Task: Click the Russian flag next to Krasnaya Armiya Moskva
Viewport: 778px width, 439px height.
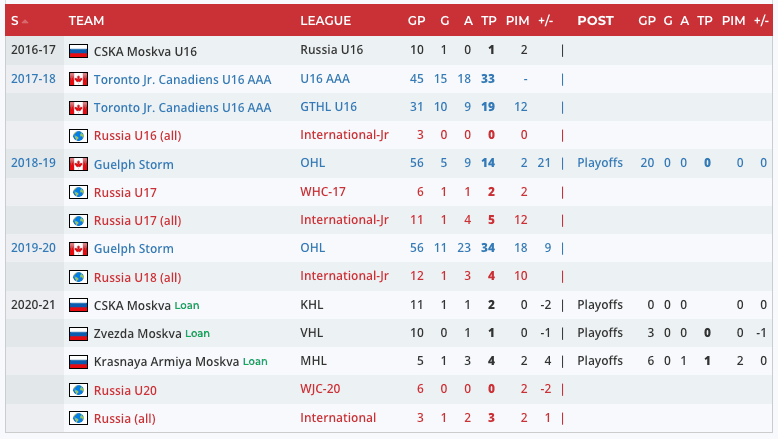Action: pyautogui.click(x=78, y=362)
